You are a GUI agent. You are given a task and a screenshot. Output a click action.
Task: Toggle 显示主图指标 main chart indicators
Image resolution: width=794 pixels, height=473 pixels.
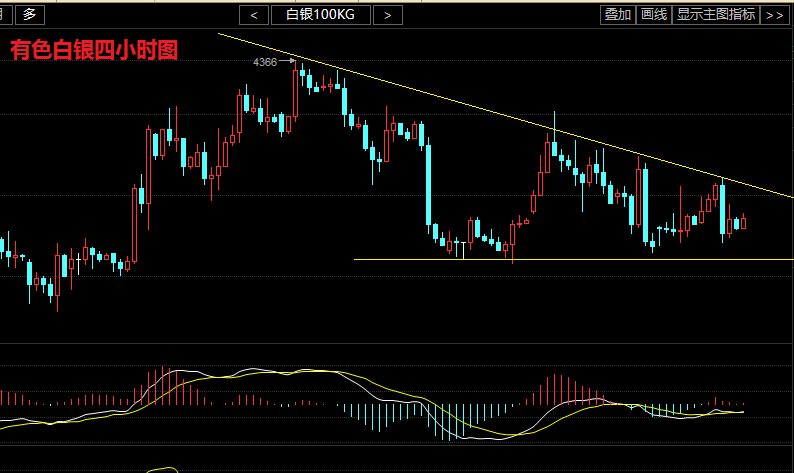point(715,14)
